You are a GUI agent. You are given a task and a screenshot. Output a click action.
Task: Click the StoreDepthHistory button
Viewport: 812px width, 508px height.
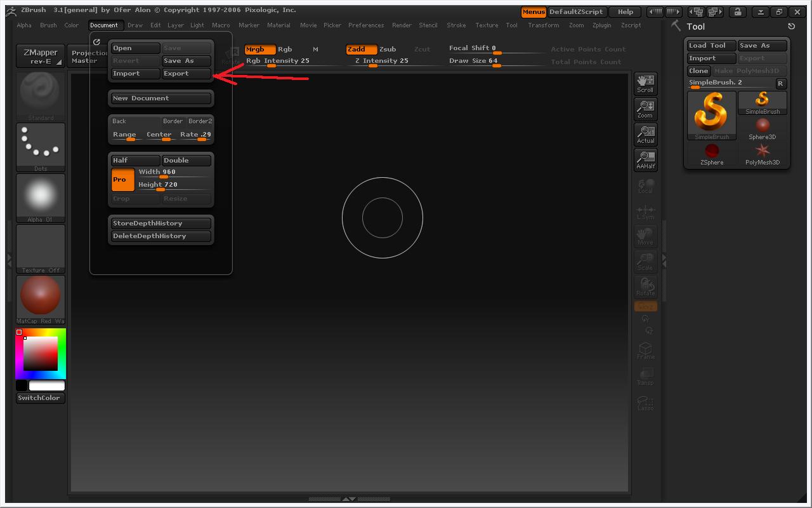161,224
